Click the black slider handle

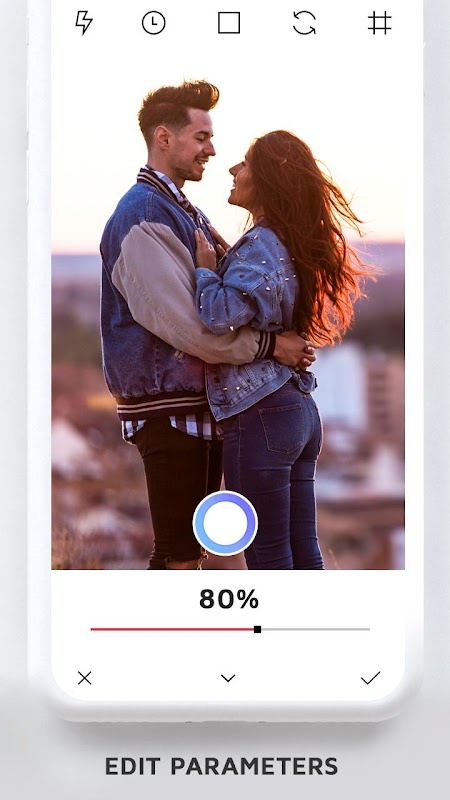coord(258,630)
